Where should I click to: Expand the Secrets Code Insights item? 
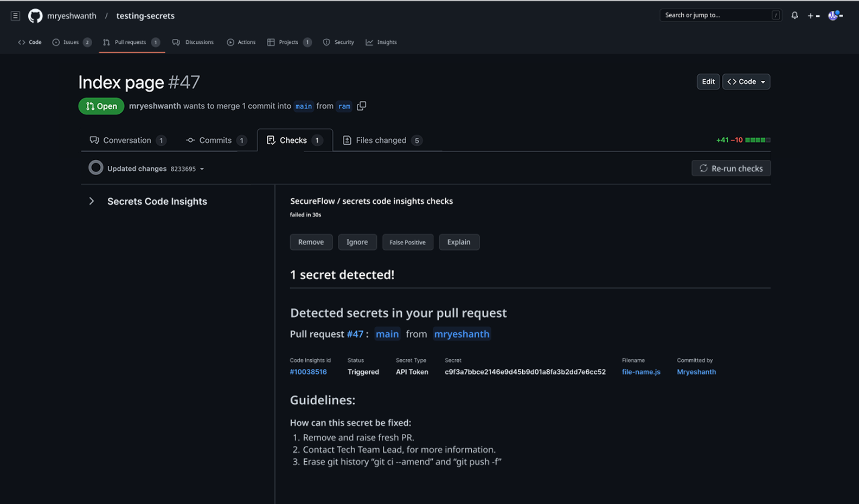coord(91,202)
